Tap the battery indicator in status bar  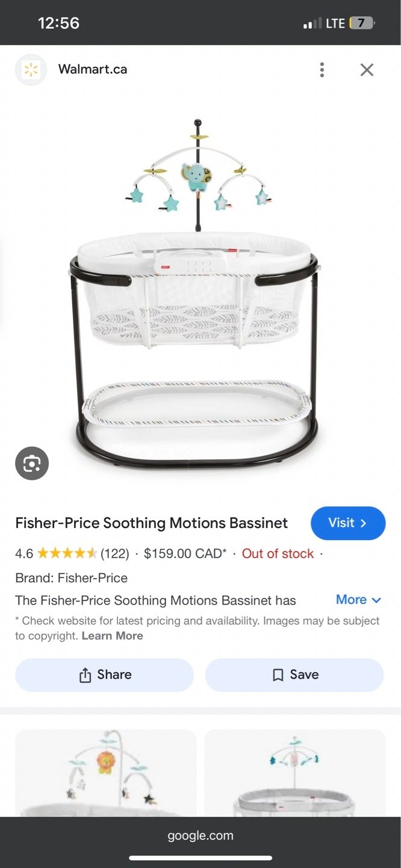point(362,24)
